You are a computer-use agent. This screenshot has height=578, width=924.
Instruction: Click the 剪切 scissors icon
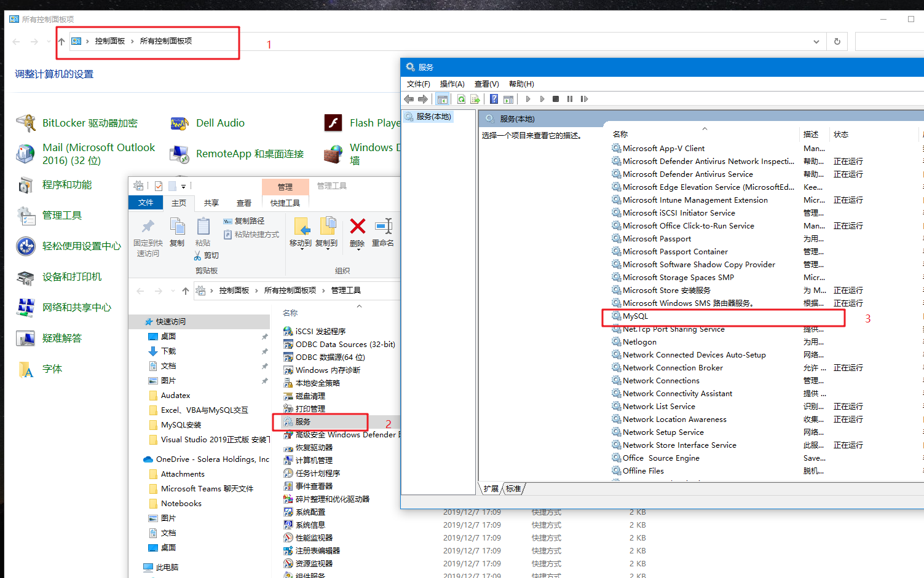pyautogui.click(x=197, y=256)
